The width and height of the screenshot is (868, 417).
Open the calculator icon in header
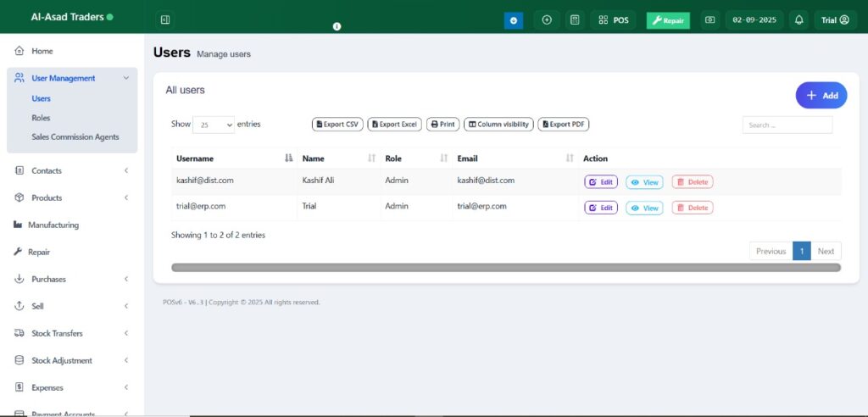[x=575, y=19]
